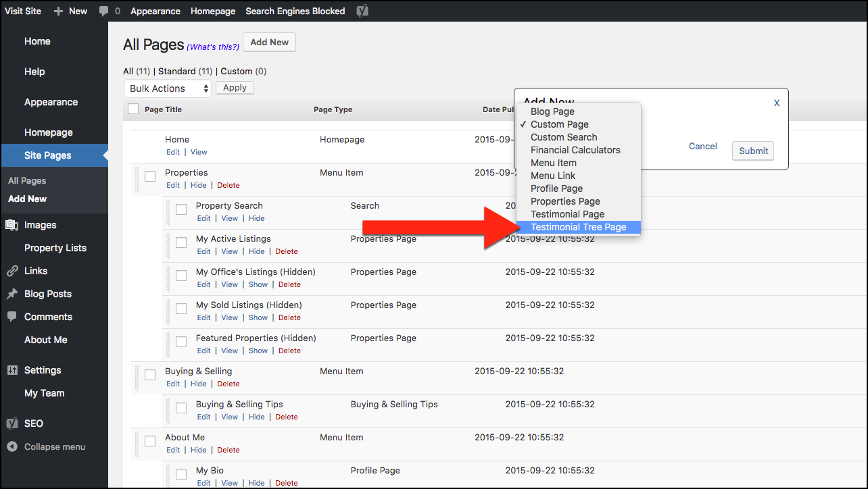
Task: Tick the checkbox for Property Search page
Action: coord(181,209)
